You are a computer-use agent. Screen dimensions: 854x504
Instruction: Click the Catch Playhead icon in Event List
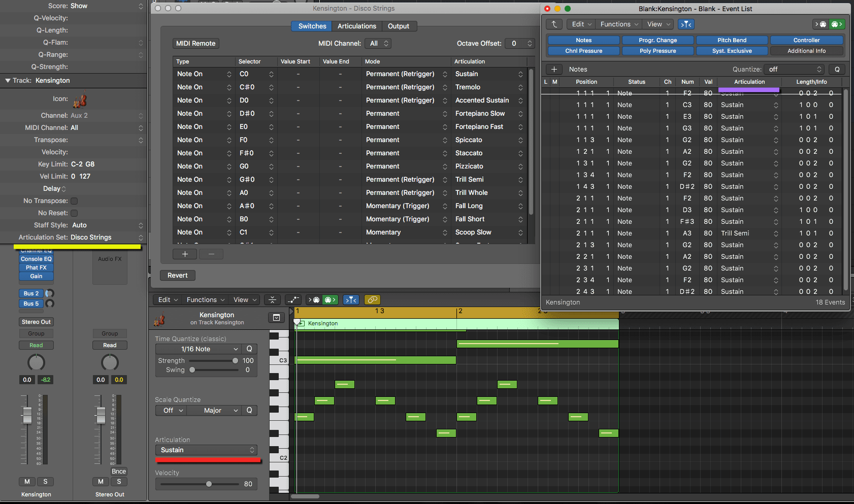(x=686, y=24)
